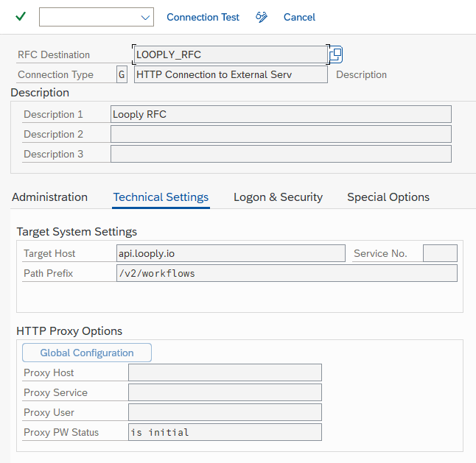Open the Logon & Security tab
The height and width of the screenshot is (463, 476).
(x=278, y=197)
